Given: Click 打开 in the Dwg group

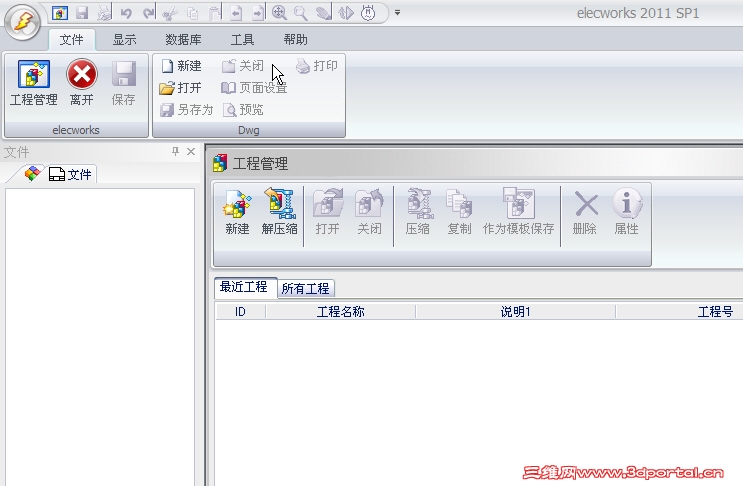Looking at the screenshot, I should pos(181,88).
